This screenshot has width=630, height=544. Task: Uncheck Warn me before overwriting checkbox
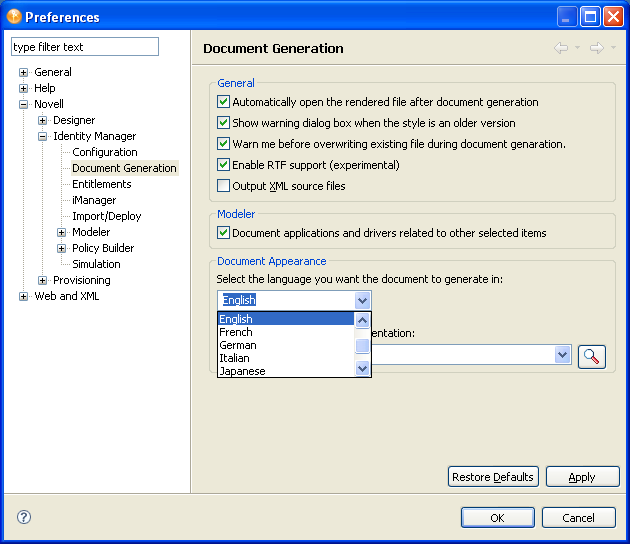tap(224, 144)
